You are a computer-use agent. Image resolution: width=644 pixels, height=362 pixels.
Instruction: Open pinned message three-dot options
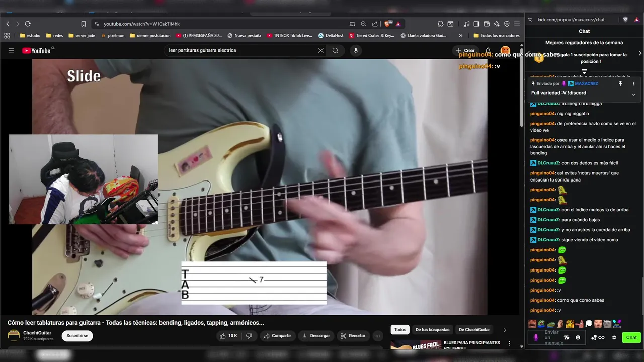633,84
